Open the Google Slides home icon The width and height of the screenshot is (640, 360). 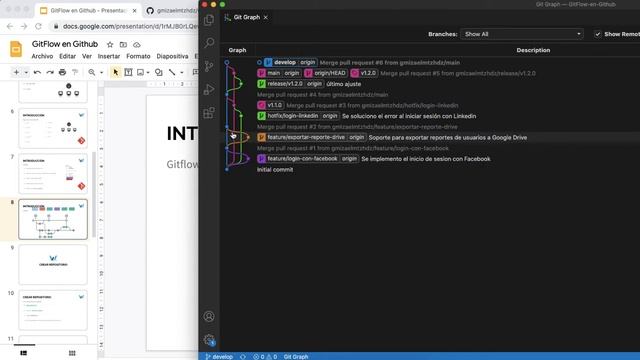point(16,49)
